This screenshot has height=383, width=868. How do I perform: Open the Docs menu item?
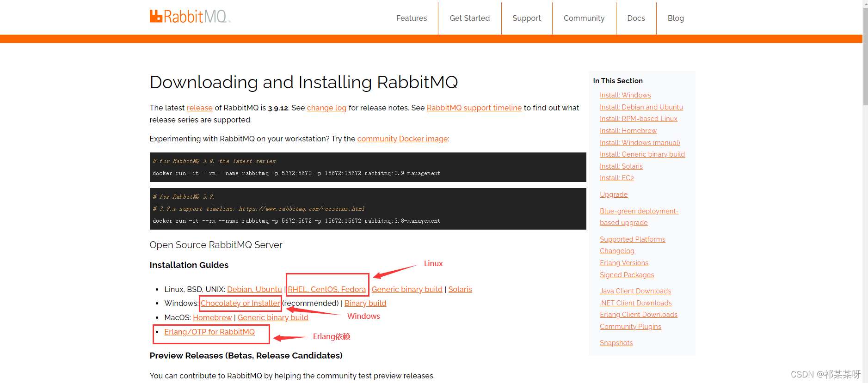636,18
